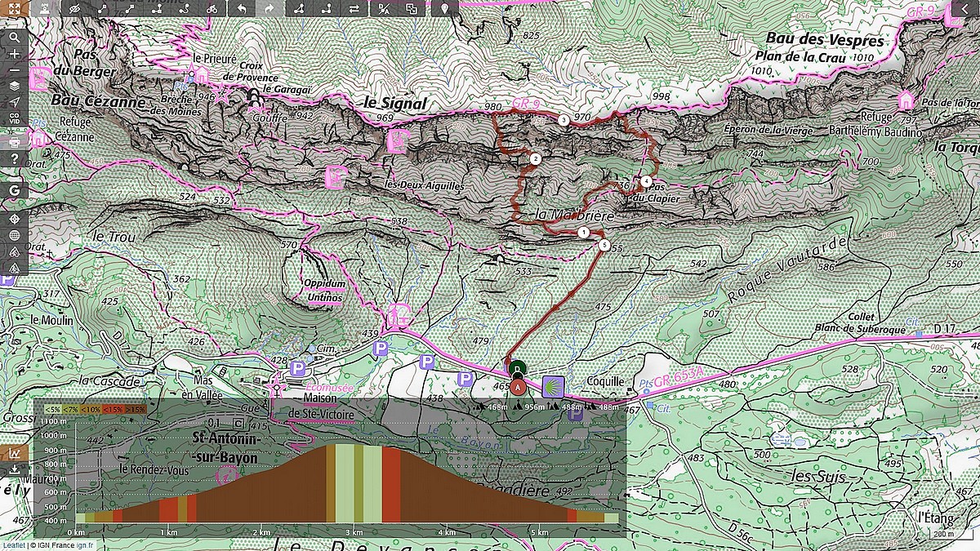Select route waypoint number 2
The height and width of the screenshot is (551, 980).
point(535,159)
